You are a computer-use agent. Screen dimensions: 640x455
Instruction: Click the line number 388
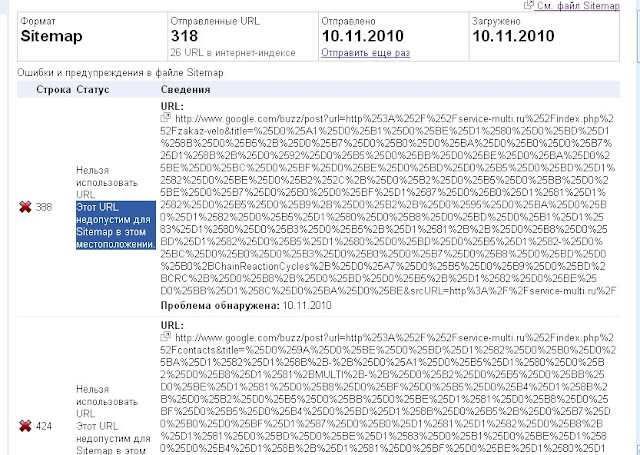(x=44, y=207)
